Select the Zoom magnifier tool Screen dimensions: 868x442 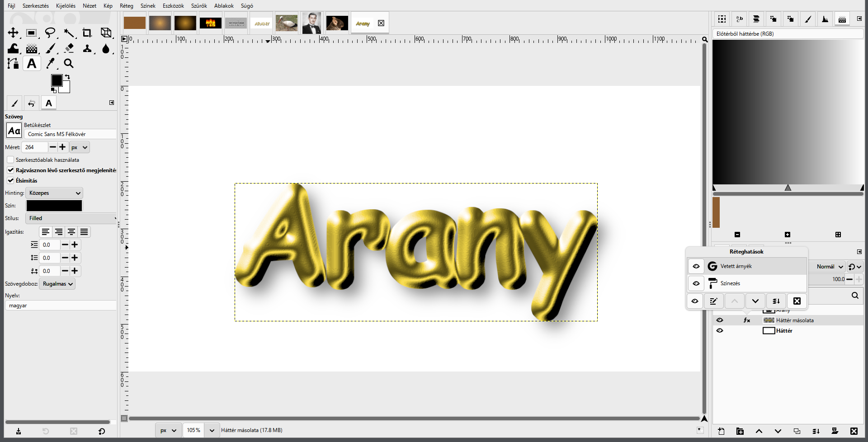[x=69, y=64]
